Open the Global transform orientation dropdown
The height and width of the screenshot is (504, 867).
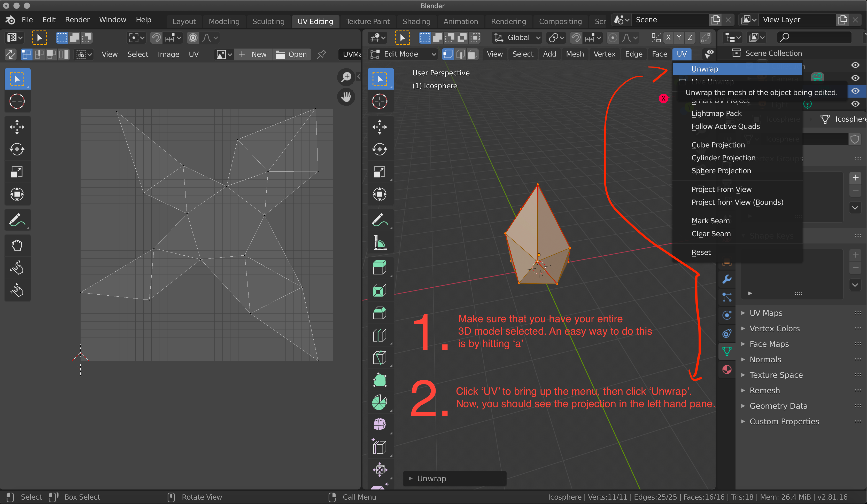[x=517, y=38]
